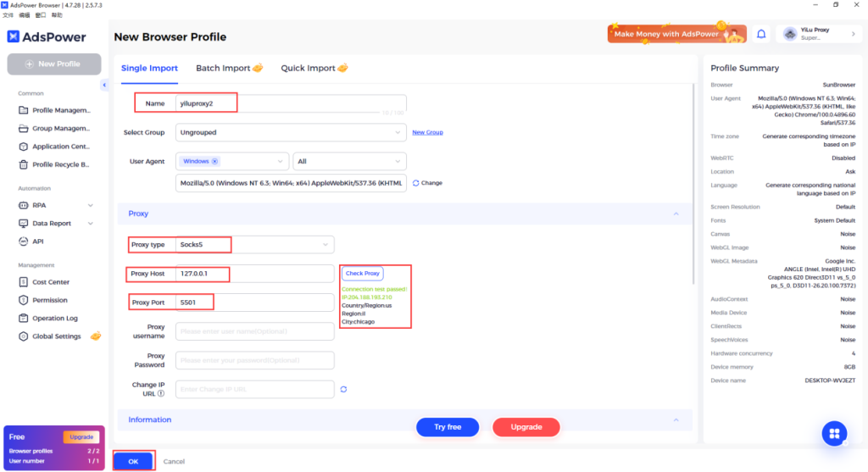The image size is (868, 472).
Task: Click the notification bell icon
Action: click(x=761, y=34)
